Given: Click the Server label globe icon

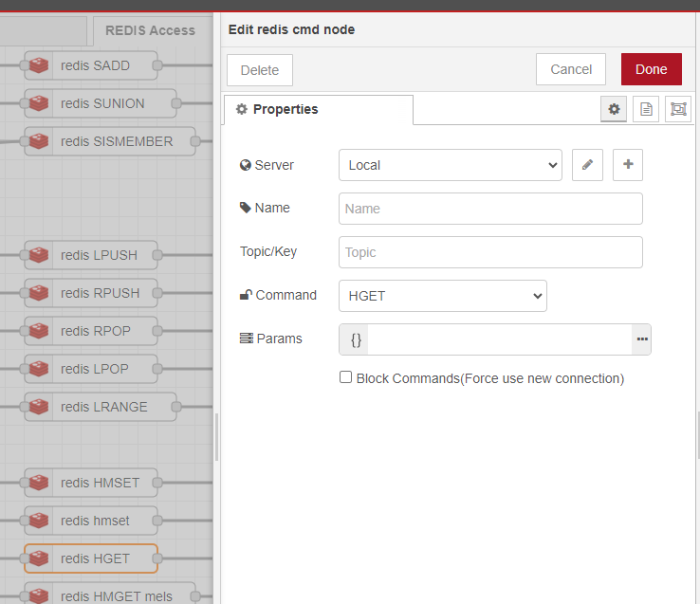Looking at the screenshot, I should (x=245, y=165).
